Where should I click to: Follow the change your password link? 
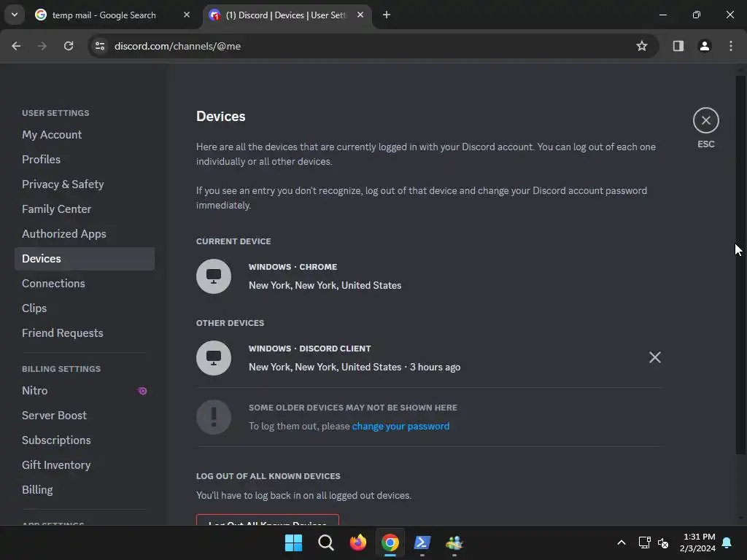coord(400,426)
